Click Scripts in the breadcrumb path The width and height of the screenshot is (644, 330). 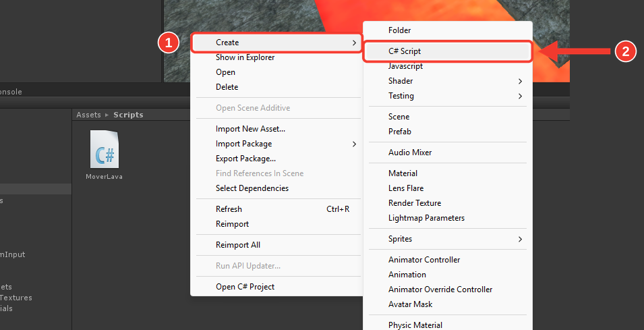[x=128, y=115]
